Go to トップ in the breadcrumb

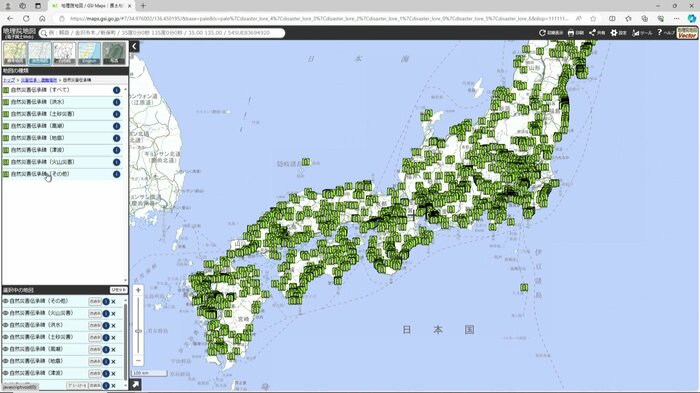coord(9,80)
